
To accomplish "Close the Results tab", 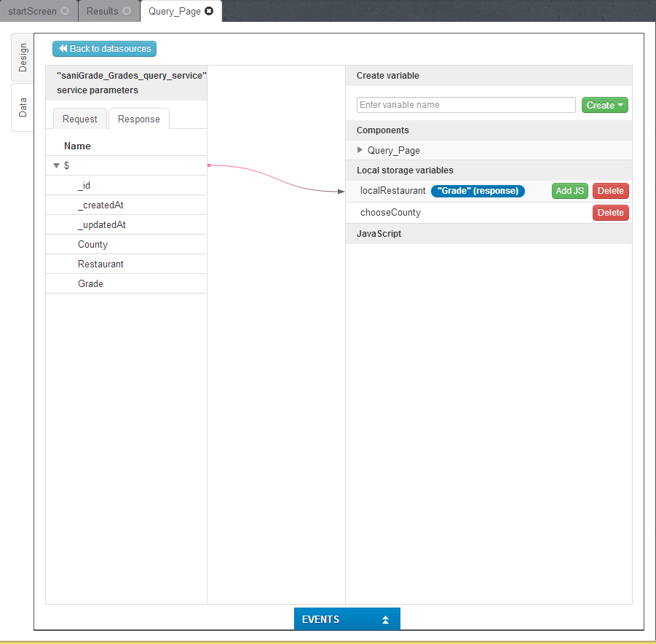I will 127,12.
